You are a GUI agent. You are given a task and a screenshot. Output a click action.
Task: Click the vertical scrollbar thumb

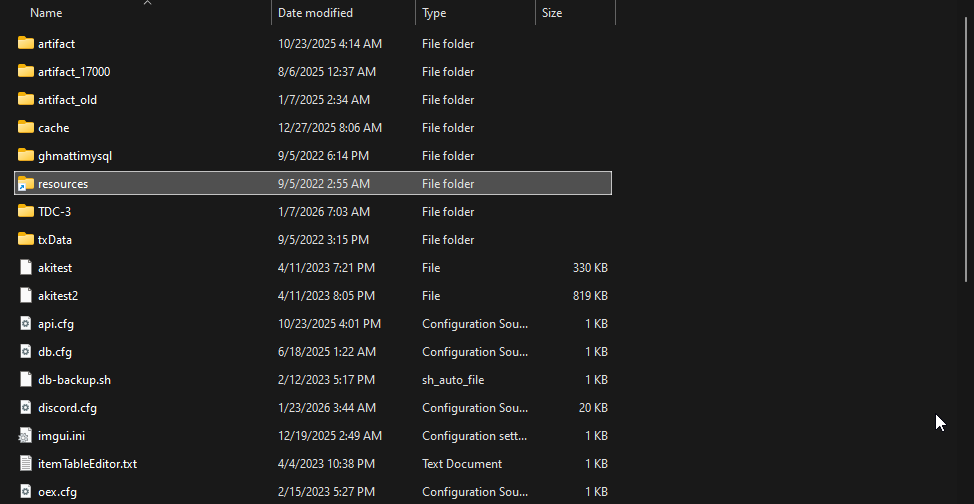point(966,149)
